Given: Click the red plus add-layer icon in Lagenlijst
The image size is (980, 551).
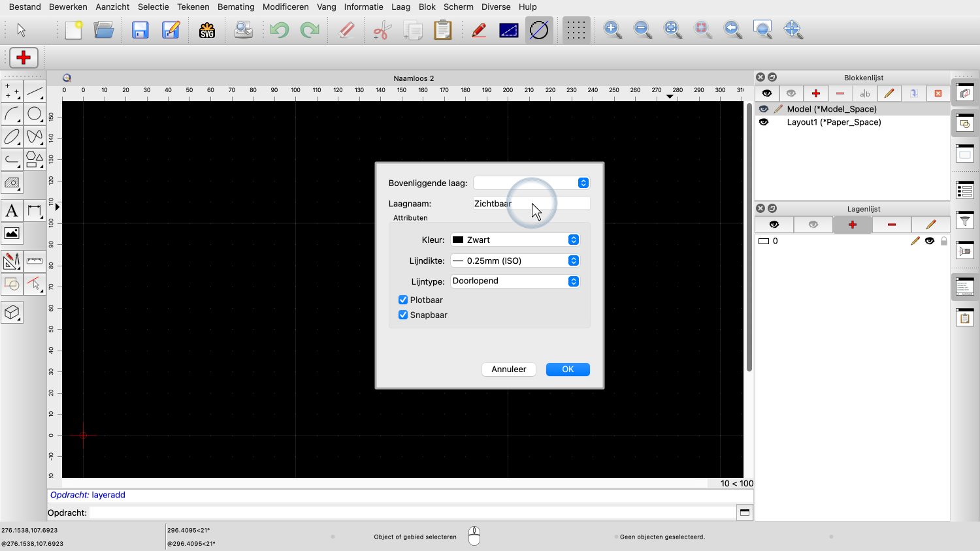Looking at the screenshot, I should 852,225.
